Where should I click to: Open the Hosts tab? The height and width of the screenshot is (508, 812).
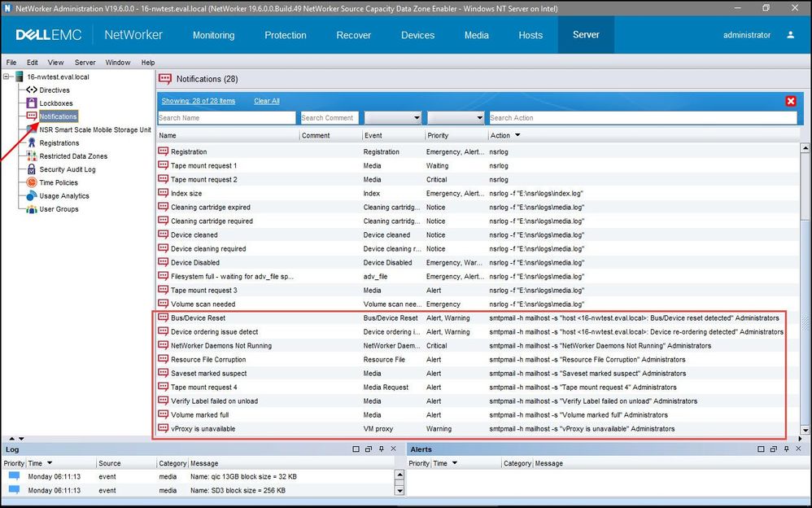(530, 35)
